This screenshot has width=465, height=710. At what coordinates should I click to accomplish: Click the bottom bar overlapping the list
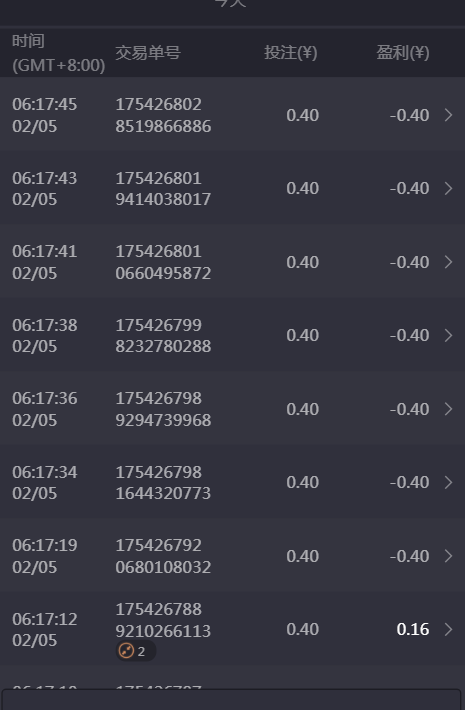click(x=231, y=700)
